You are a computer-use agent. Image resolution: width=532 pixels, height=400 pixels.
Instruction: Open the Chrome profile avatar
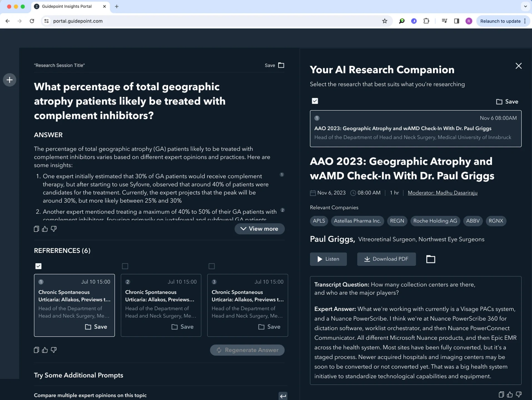click(469, 21)
